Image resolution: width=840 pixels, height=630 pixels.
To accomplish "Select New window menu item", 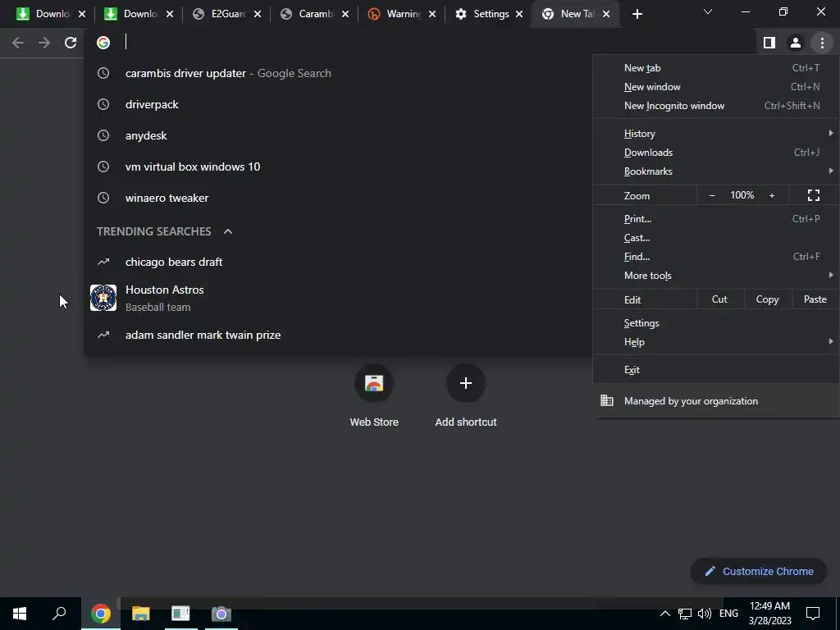I will tap(716, 87).
